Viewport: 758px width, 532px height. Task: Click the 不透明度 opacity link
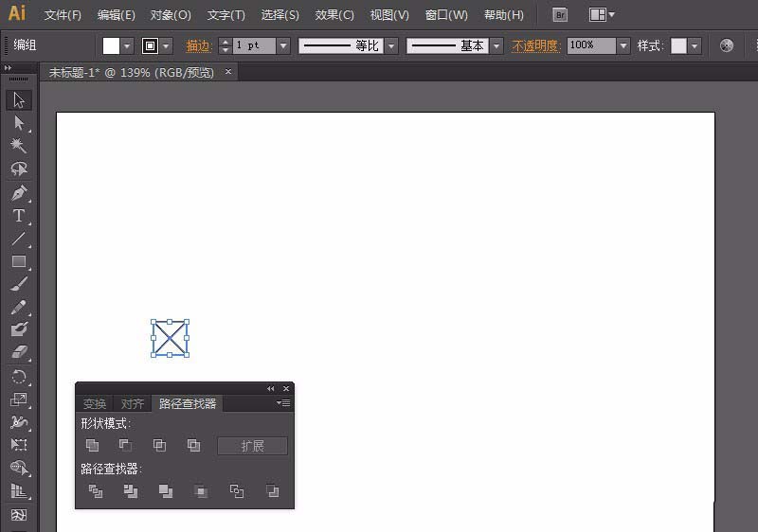pyautogui.click(x=536, y=46)
